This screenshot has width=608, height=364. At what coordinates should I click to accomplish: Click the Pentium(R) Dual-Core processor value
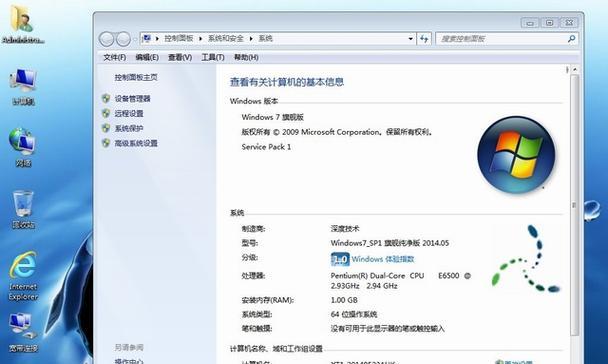point(401,281)
